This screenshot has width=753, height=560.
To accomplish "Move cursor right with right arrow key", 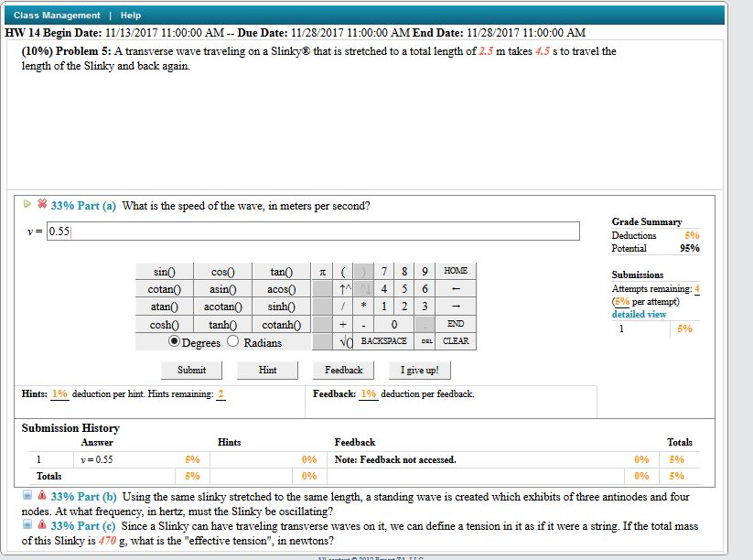I will click(x=456, y=307).
